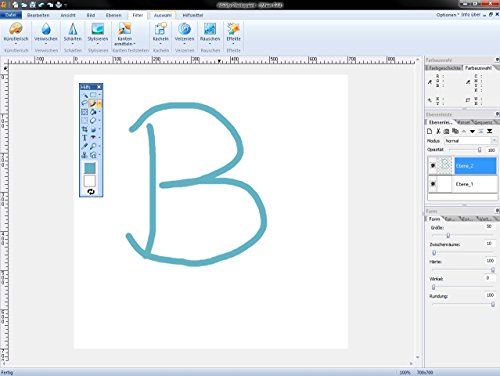Open the Ansicht ribbon tab
The image size is (500, 376).
pos(68,15)
